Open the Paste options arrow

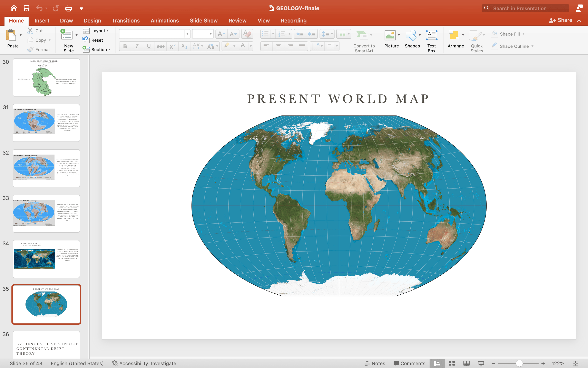(21, 35)
